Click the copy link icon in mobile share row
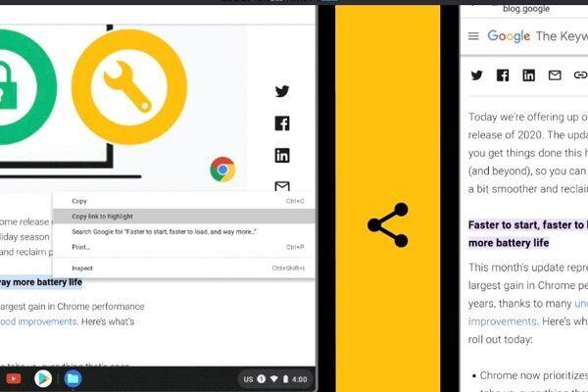The width and height of the screenshot is (588, 392). click(x=580, y=75)
